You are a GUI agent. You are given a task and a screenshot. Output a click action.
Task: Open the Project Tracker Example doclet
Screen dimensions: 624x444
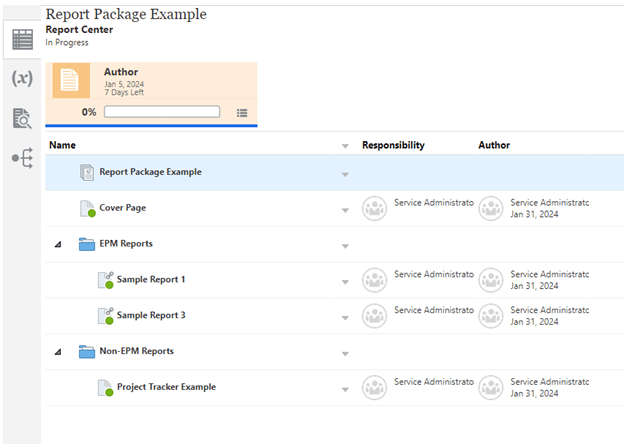166,387
